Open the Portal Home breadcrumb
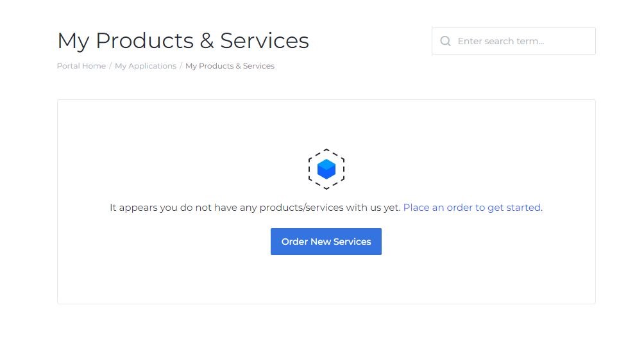Screen dimensions: 644x362 (81, 66)
